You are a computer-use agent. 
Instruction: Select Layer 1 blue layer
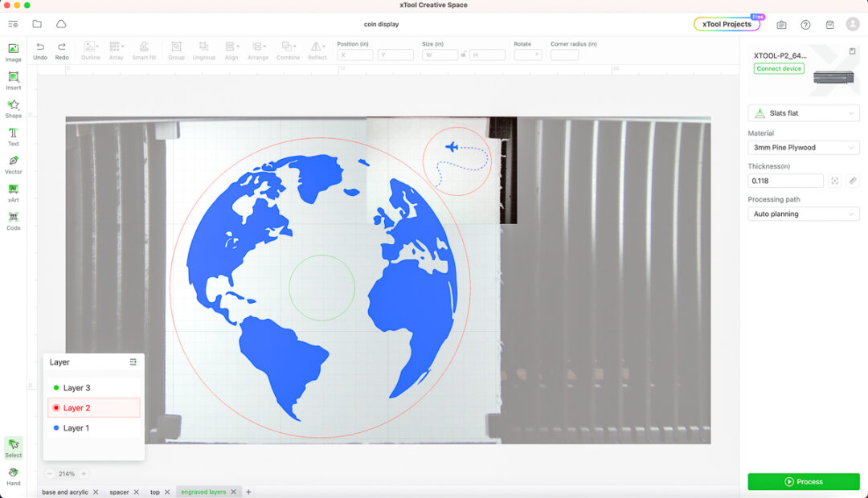pos(77,428)
